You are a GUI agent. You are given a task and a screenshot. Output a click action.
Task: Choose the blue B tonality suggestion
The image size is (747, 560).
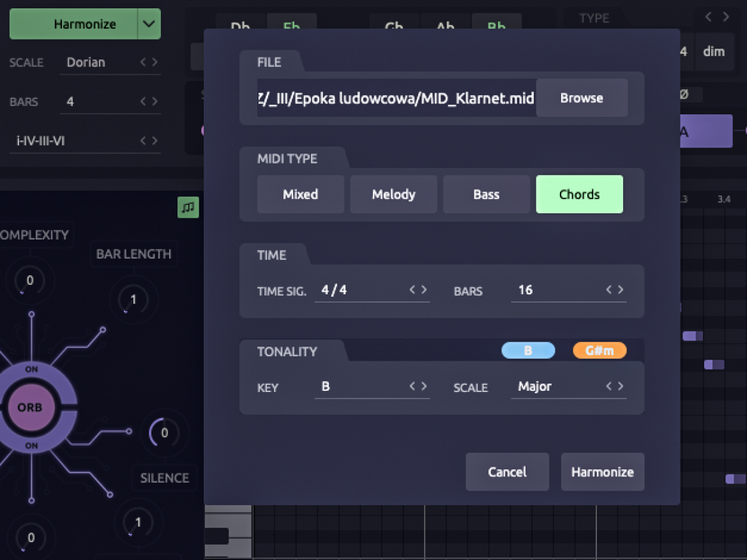coord(529,351)
